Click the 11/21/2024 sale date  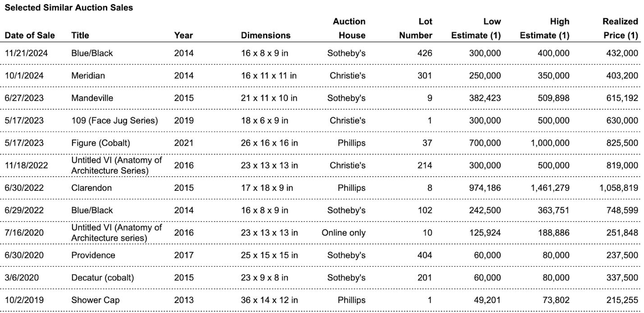coord(26,53)
